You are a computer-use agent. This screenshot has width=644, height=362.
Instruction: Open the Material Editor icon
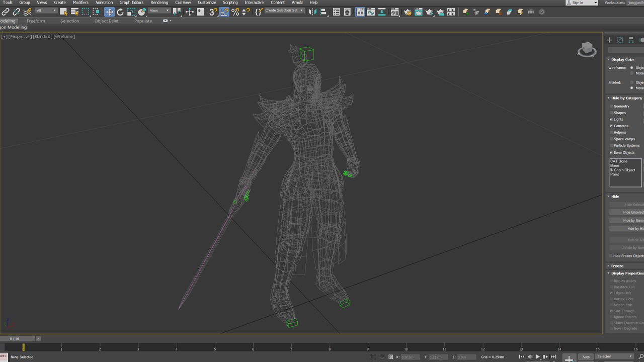(394, 12)
